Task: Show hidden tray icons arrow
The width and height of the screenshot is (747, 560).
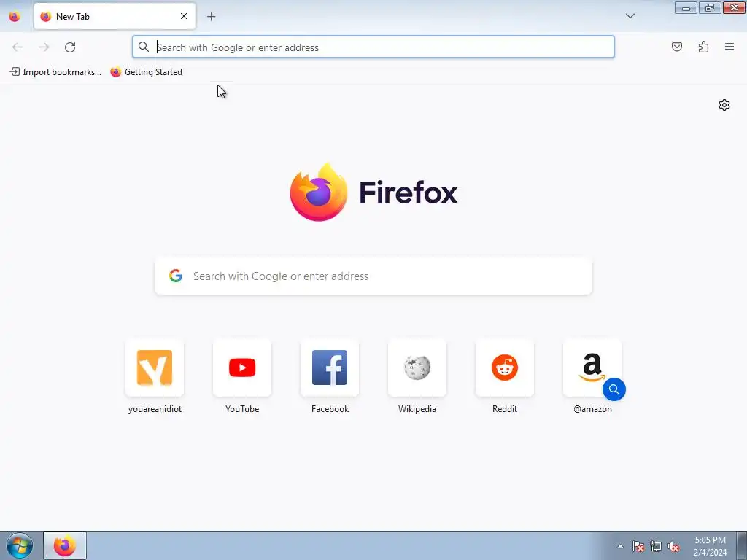Action: 620,546
